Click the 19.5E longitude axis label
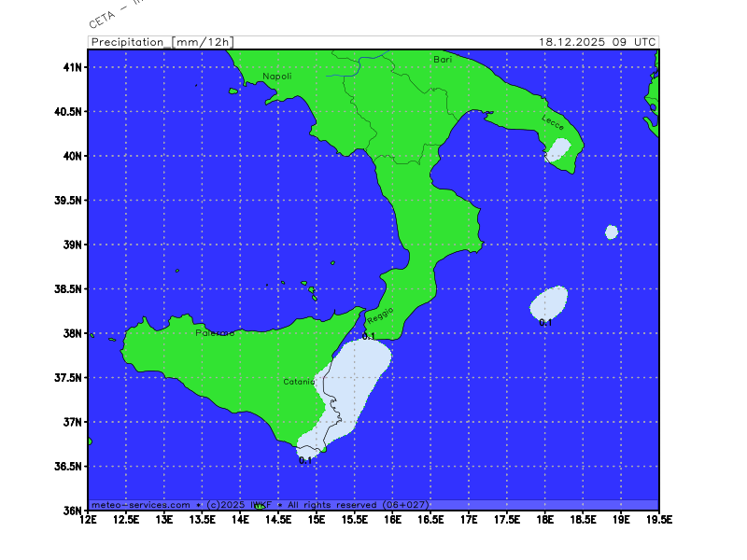Viewport: 747px width, 560px height. tap(656, 520)
